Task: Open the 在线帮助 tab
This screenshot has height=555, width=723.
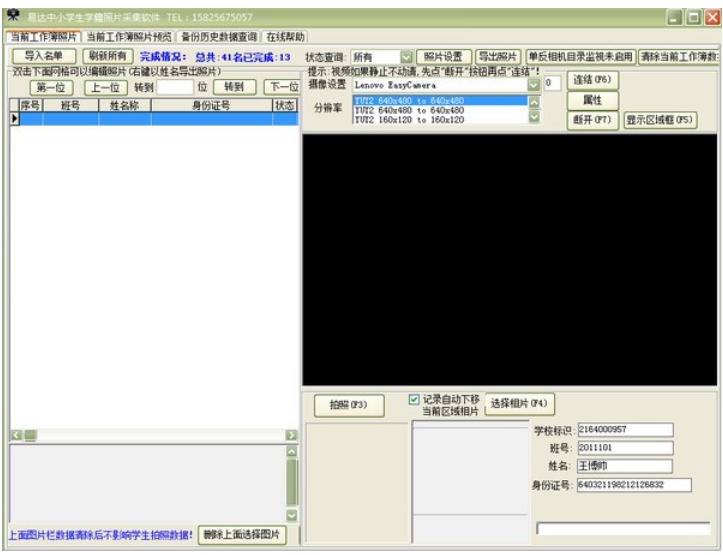Action: 285,37
